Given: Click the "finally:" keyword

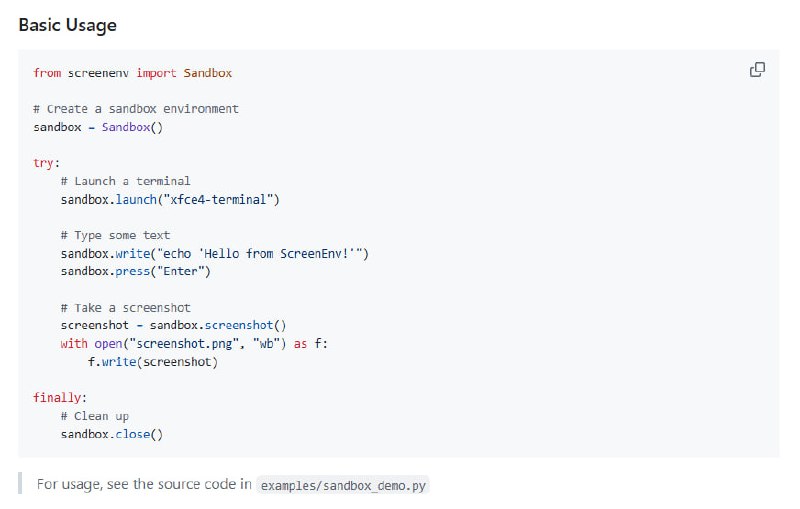Looking at the screenshot, I should point(59,398).
